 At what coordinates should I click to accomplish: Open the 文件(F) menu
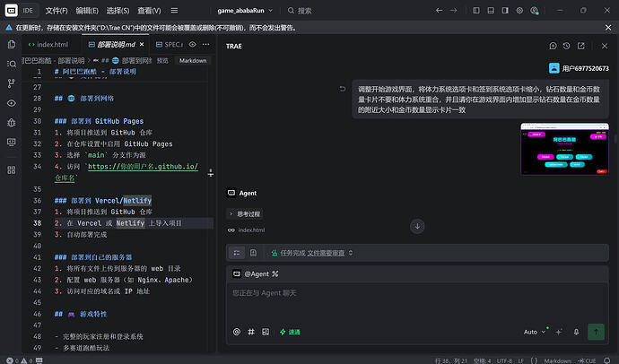(57, 11)
